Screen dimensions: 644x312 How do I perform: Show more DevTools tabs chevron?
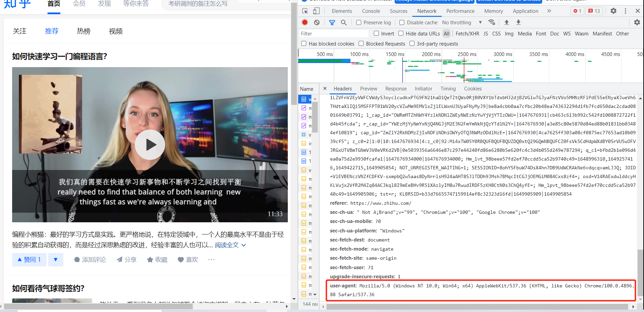(549, 11)
